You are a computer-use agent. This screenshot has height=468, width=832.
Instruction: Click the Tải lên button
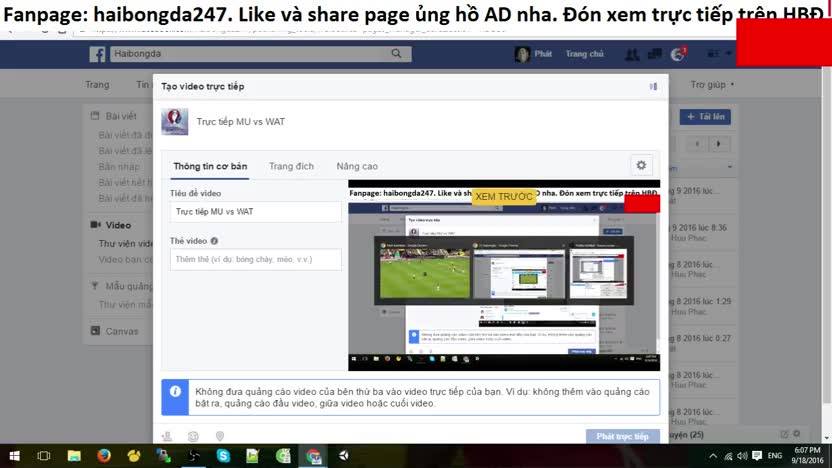point(705,117)
